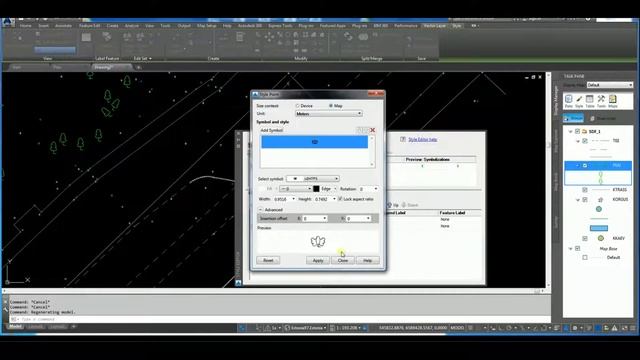Open the Analyze ribbon tab
This screenshot has width=640, height=360.
pos(131,26)
